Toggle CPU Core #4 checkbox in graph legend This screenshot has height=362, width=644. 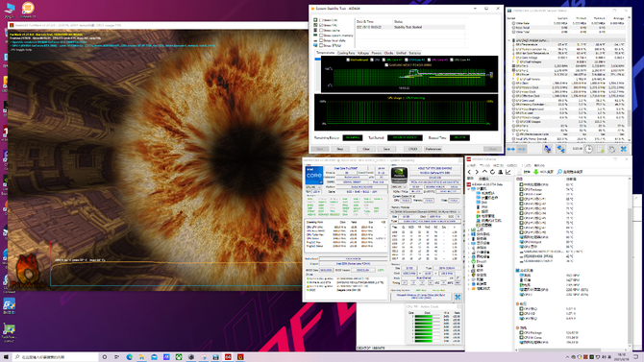[452, 60]
